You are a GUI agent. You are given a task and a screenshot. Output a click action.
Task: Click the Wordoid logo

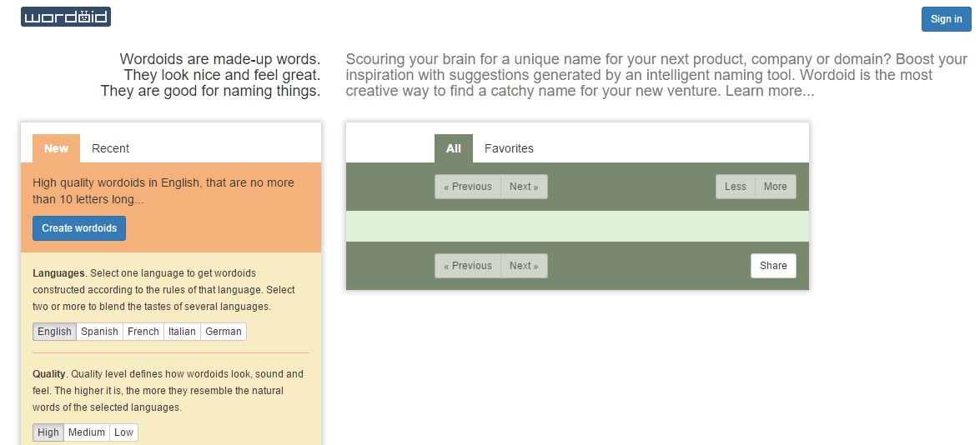click(66, 17)
